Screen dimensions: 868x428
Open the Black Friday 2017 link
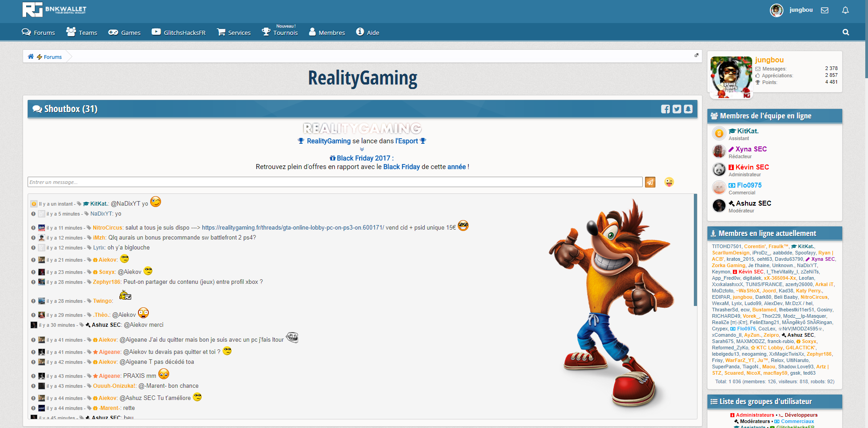[x=361, y=158]
